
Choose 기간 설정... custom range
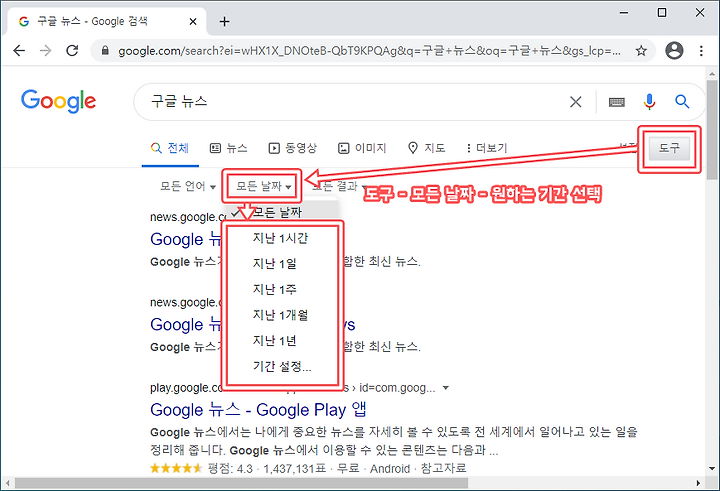281,367
